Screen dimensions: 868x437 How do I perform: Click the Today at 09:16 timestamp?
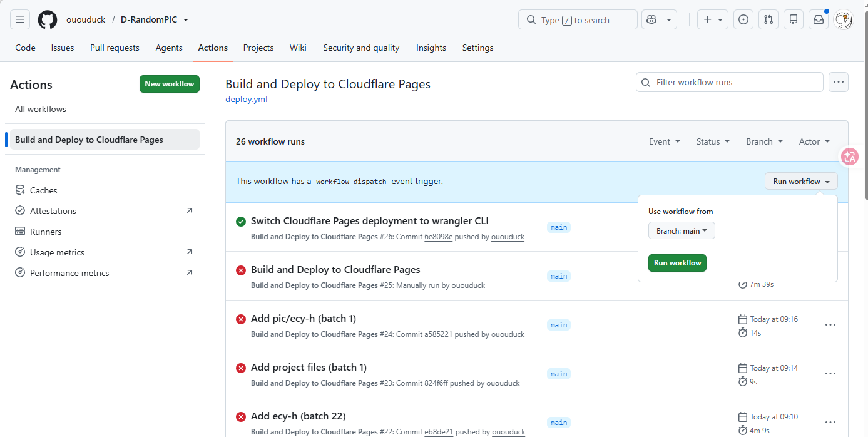(774, 319)
